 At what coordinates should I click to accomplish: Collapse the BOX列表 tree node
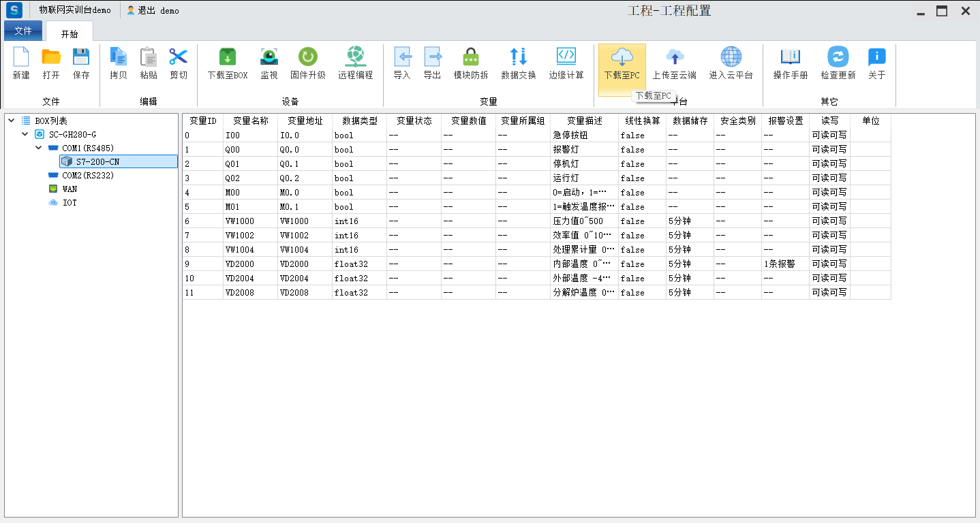click(11, 121)
